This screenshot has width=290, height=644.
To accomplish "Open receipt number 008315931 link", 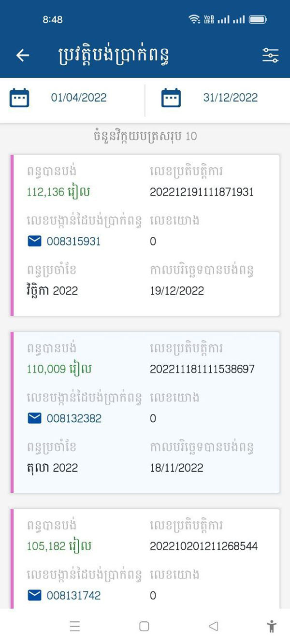I will 73,241.
